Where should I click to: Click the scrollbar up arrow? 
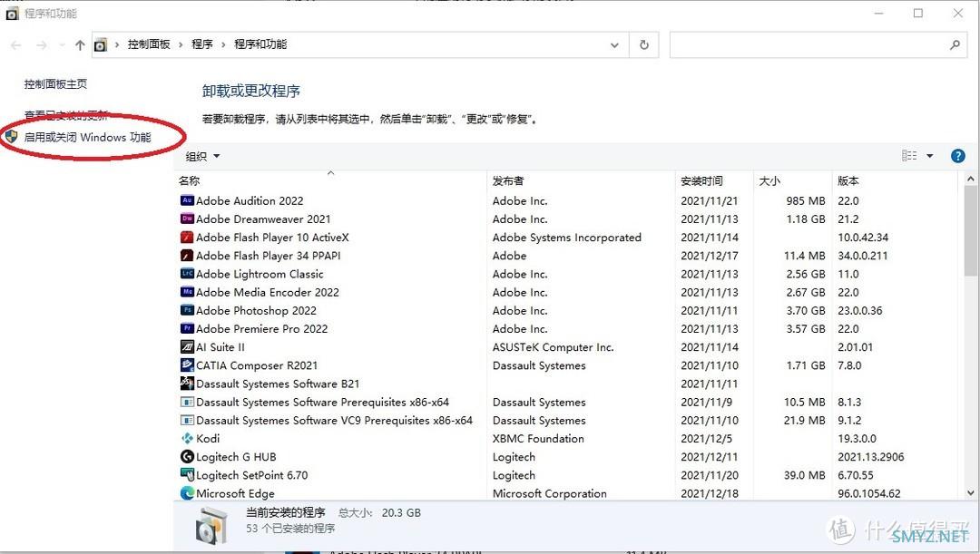970,179
